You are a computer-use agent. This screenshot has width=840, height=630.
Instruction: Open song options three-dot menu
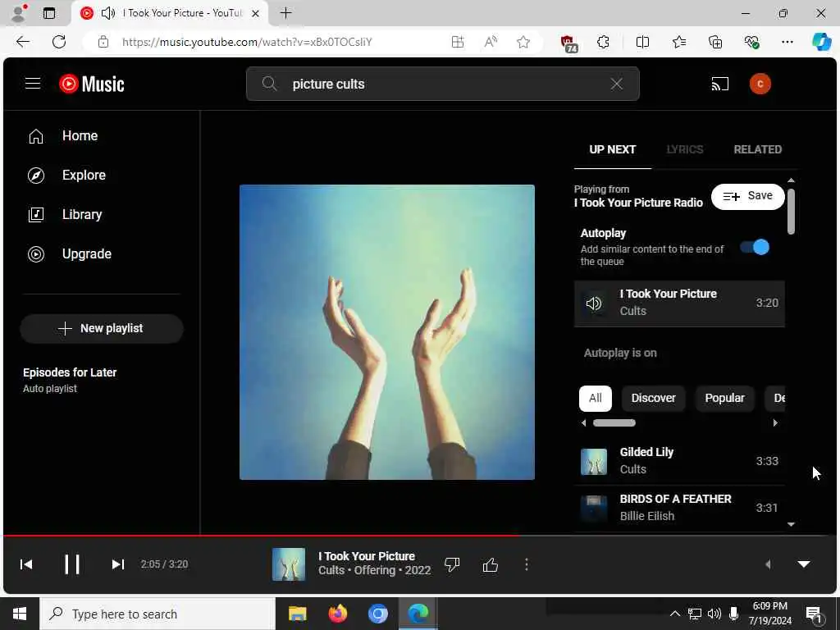coord(527,564)
